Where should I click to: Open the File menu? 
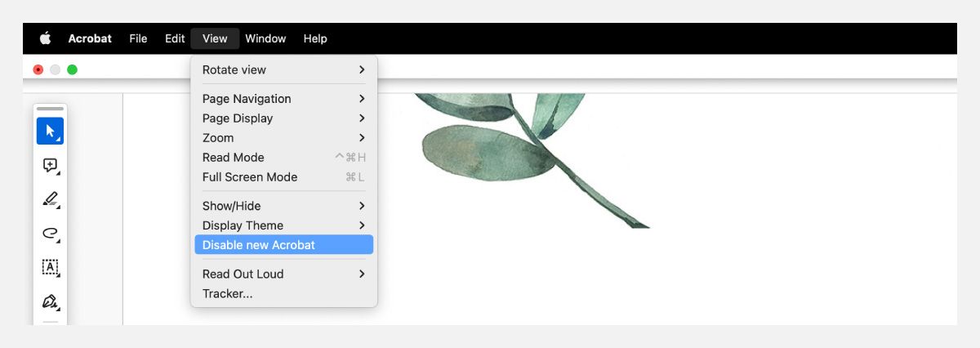point(138,38)
